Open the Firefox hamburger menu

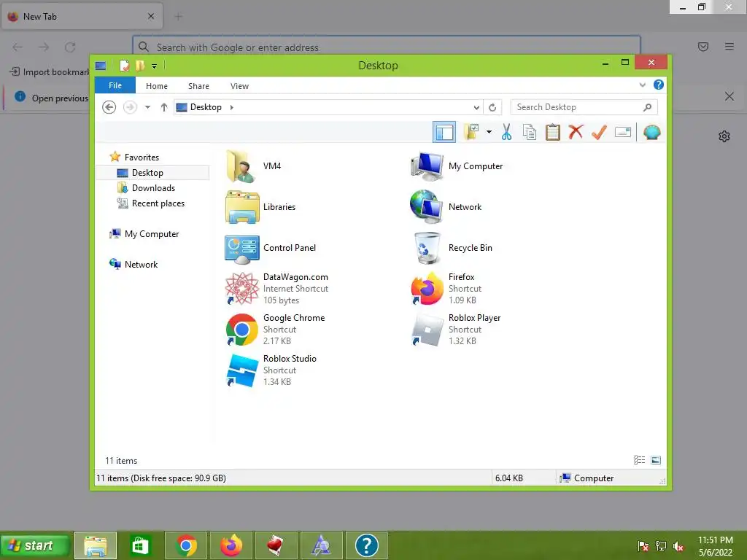click(729, 47)
